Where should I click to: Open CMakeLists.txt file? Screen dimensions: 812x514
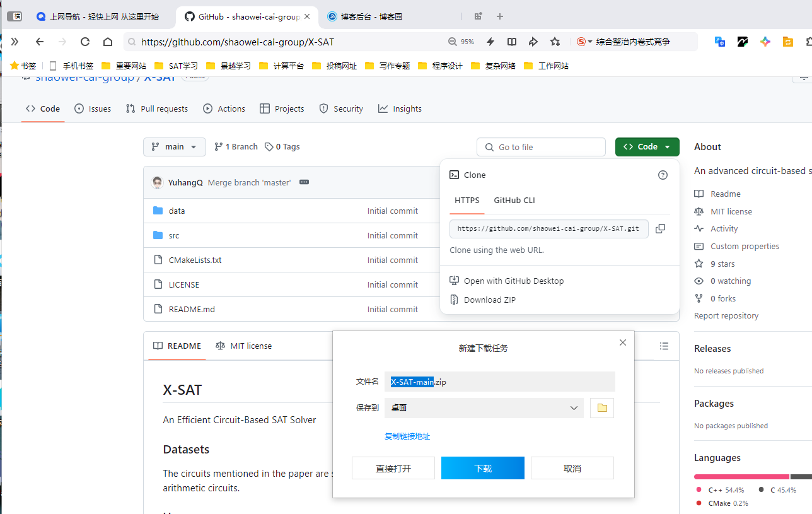pos(195,260)
